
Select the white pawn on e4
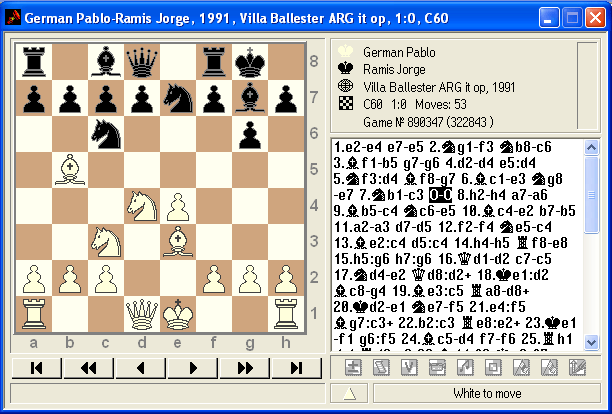tap(178, 206)
